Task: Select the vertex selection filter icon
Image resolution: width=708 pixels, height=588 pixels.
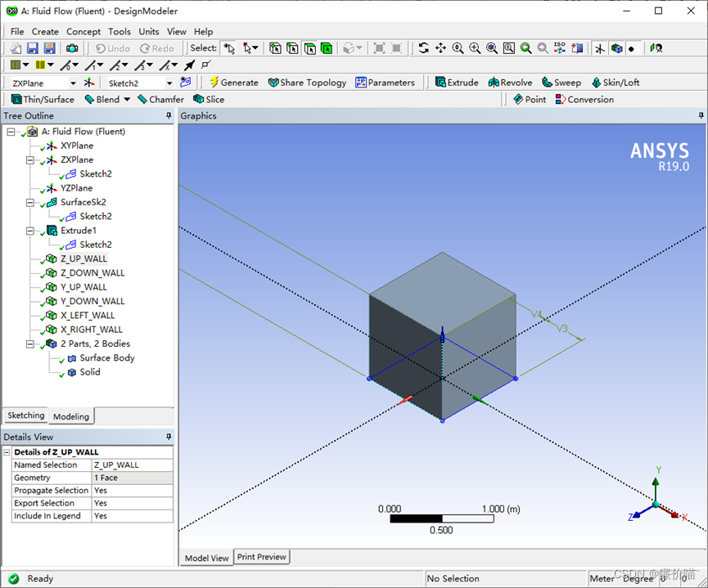Action: pos(276,48)
